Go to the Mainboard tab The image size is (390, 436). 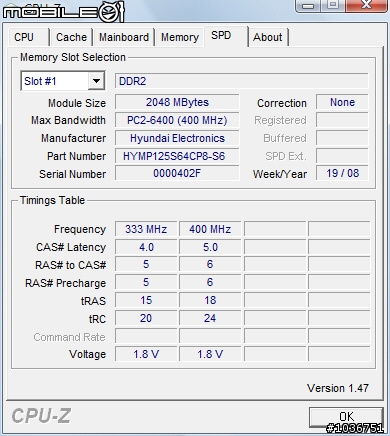(x=124, y=37)
